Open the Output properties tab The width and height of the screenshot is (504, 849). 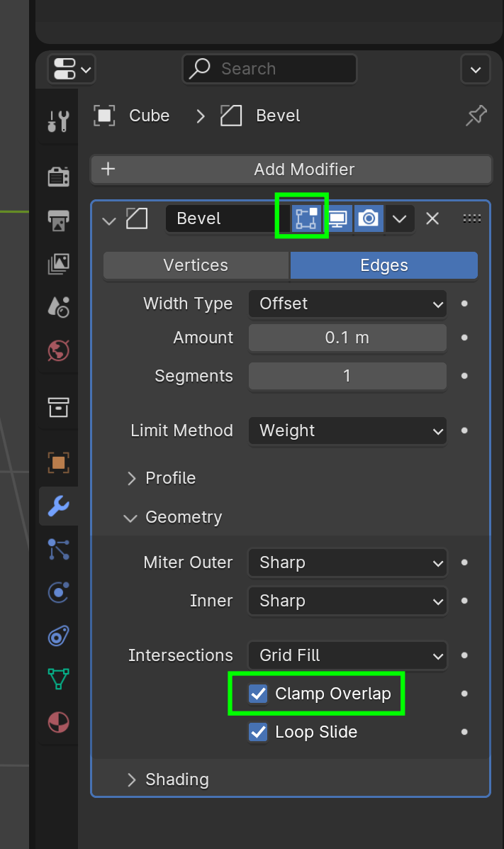tap(58, 220)
